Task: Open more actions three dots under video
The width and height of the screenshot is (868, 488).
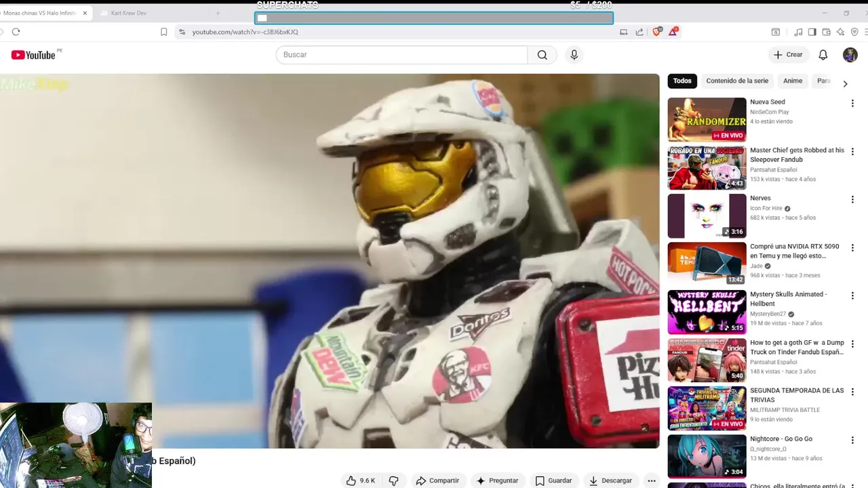Action: 651,481
